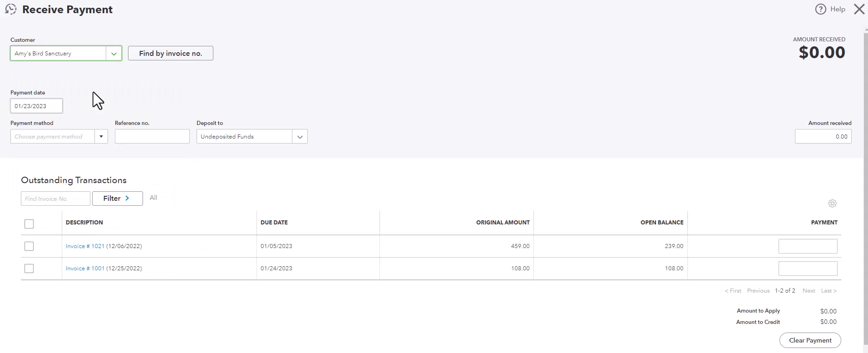Click the payment field for Invoice 1021

[808, 246]
